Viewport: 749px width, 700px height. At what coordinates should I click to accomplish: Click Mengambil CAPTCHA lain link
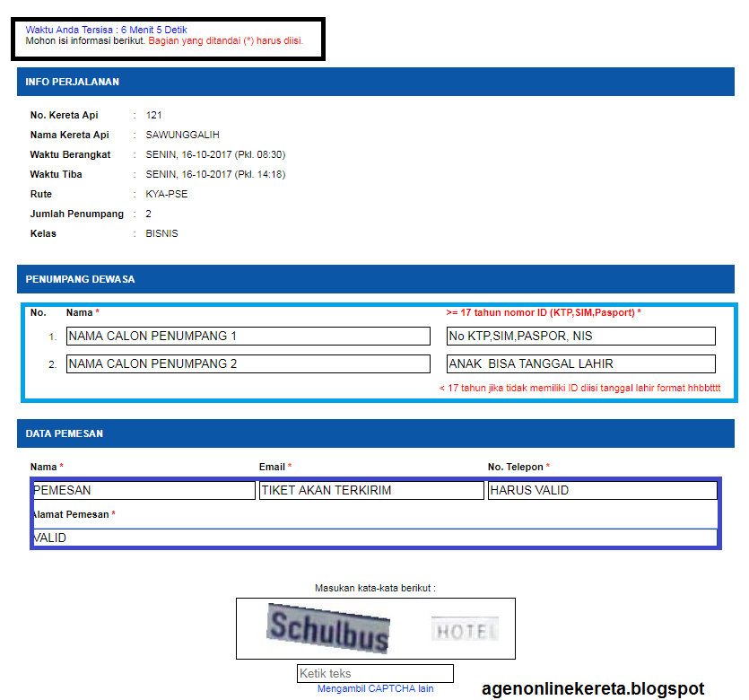376,688
